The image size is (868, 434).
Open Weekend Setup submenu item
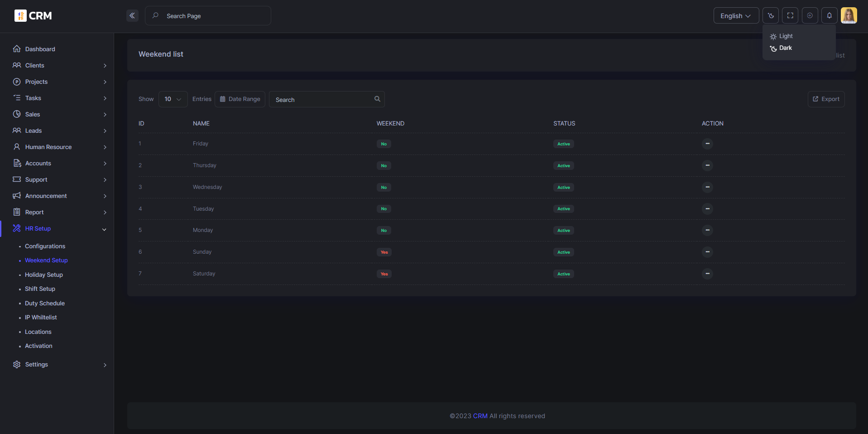46,260
